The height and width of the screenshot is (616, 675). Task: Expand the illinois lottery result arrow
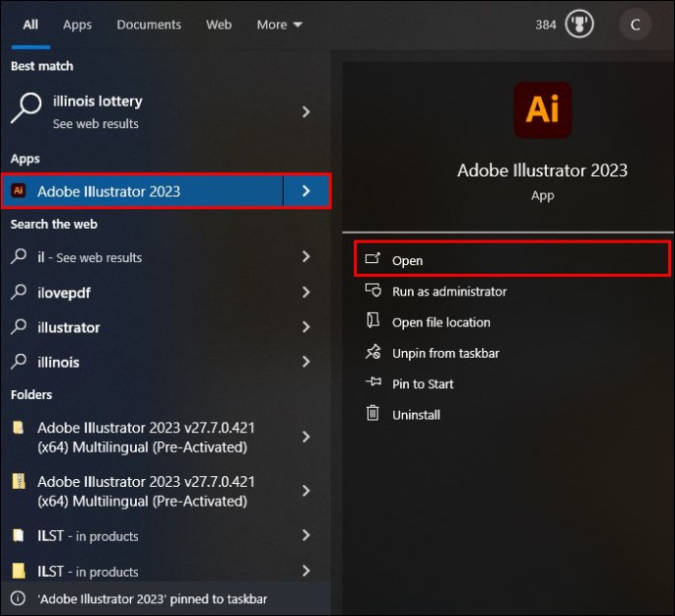(306, 112)
